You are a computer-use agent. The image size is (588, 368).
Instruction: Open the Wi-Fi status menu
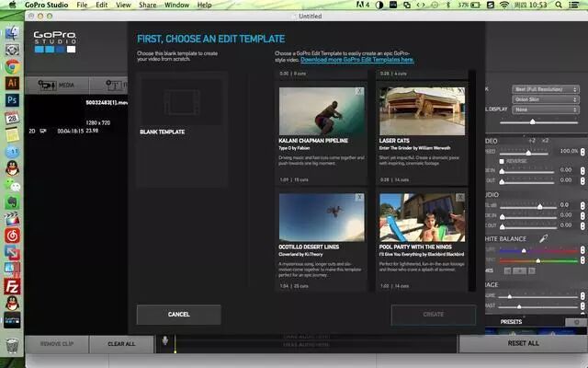click(504, 5)
